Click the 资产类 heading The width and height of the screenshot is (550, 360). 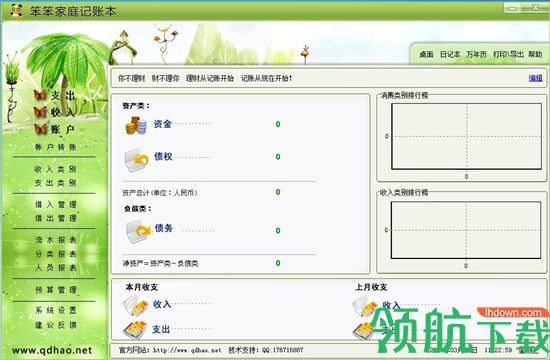coord(136,106)
